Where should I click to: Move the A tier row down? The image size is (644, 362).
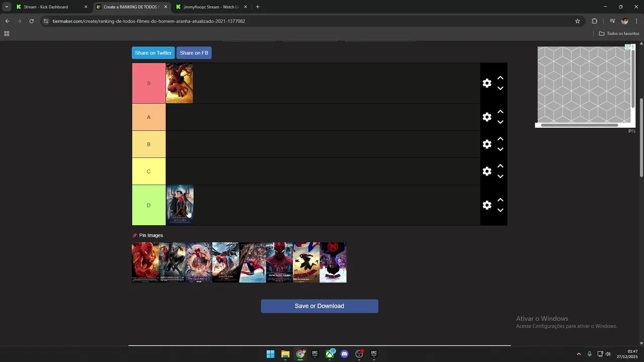[500, 122]
